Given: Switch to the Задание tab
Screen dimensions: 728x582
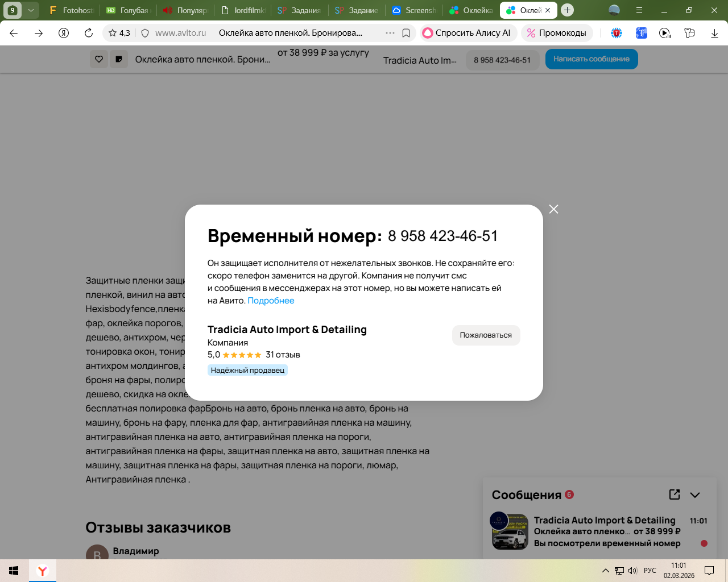Looking at the screenshot, I should click(x=357, y=10).
